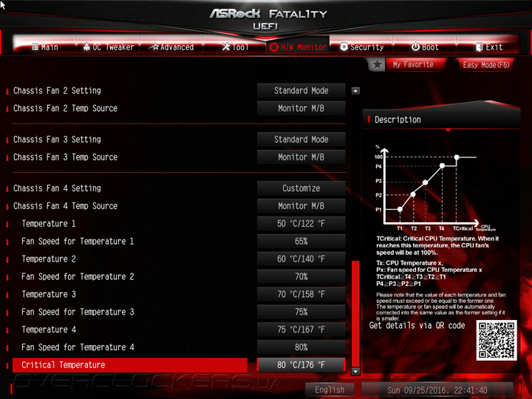The height and width of the screenshot is (399, 532).
Task: Edit Temperature 4 value 75 °C/167 °F
Action: 301,330
